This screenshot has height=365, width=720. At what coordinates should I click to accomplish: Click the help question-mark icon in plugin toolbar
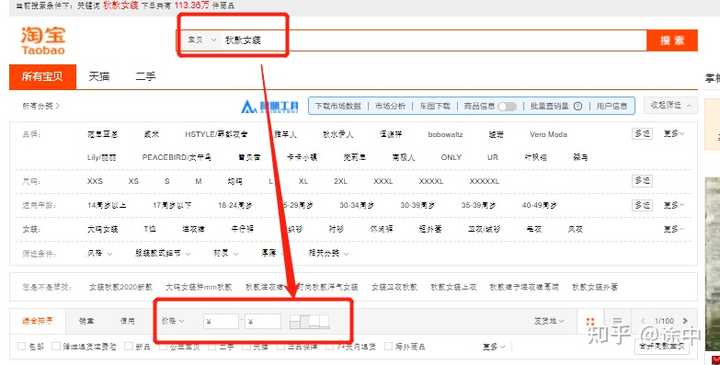click(578, 106)
